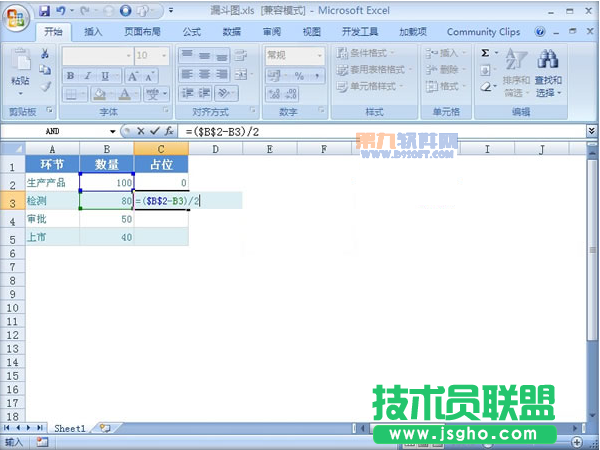The width and height of the screenshot is (600, 450).
Task: Open 套用表格格式 table format dropdown
Action: pyautogui.click(x=374, y=70)
